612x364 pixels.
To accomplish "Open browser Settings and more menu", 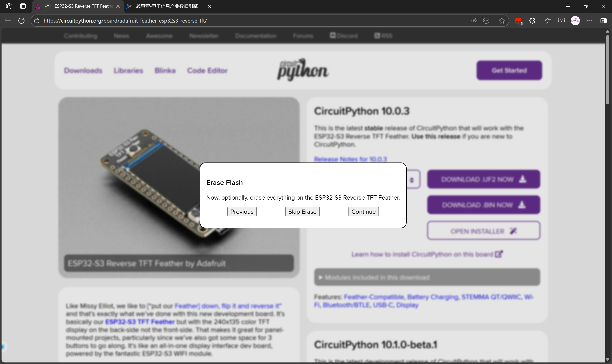I will coord(589,21).
